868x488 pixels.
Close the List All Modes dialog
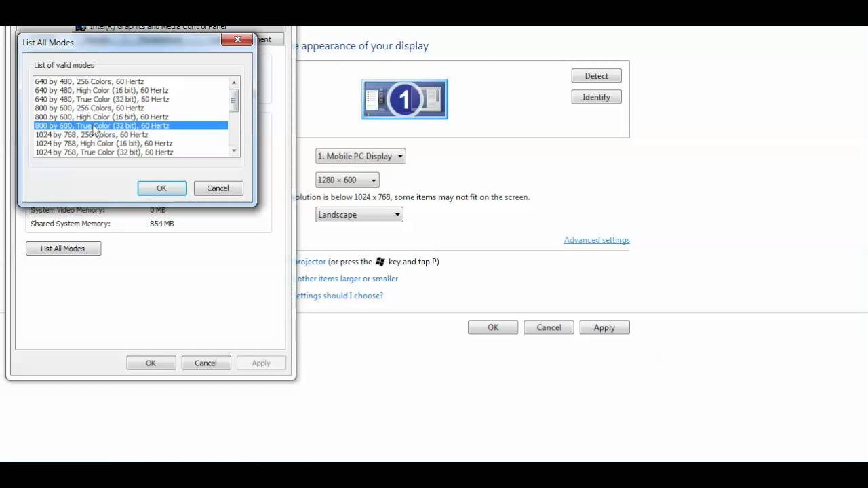(237, 40)
